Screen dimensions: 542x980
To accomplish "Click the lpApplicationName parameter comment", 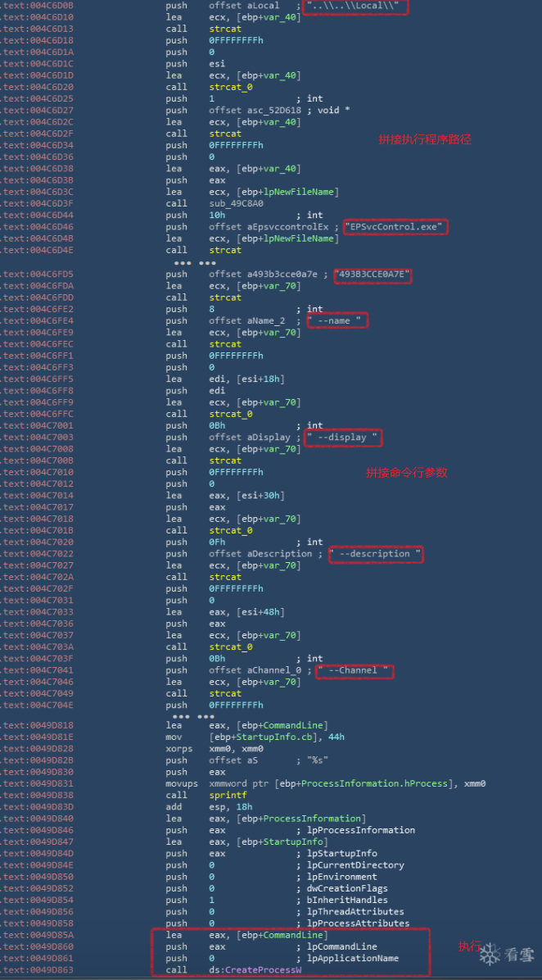I will (x=353, y=958).
